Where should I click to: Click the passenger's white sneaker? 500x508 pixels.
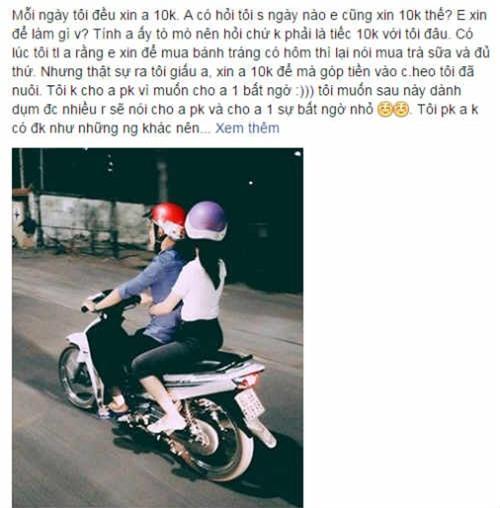click(167, 424)
